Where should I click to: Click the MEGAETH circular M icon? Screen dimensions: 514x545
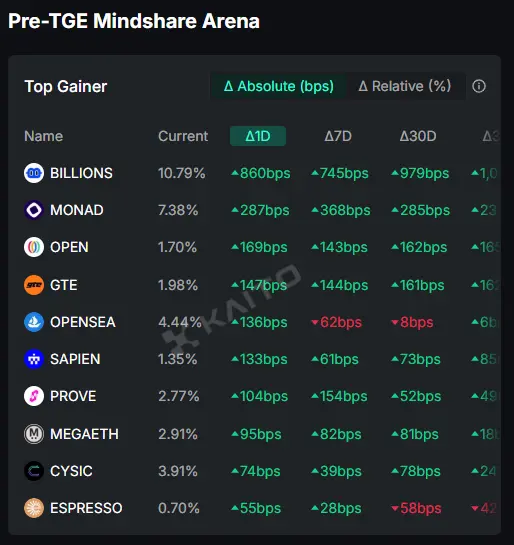34,434
